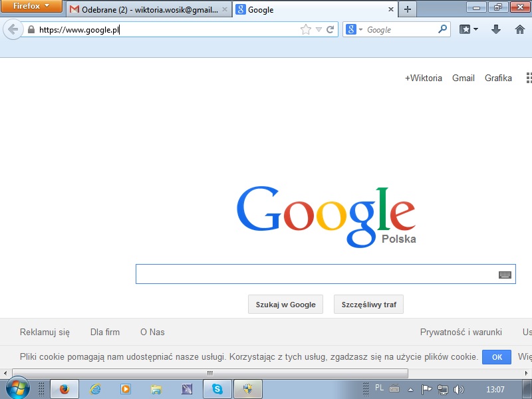Open the Windows Start menu
This screenshot has width=532, height=399.
(x=18, y=388)
